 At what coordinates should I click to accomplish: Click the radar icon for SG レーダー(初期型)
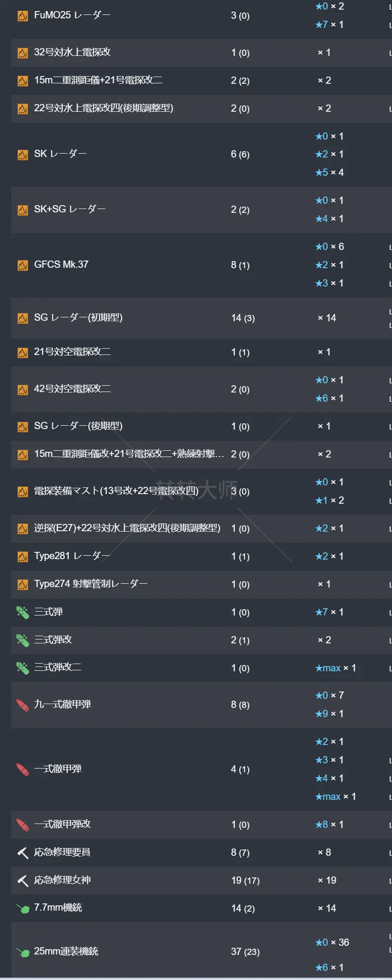(x=22, y=317)
